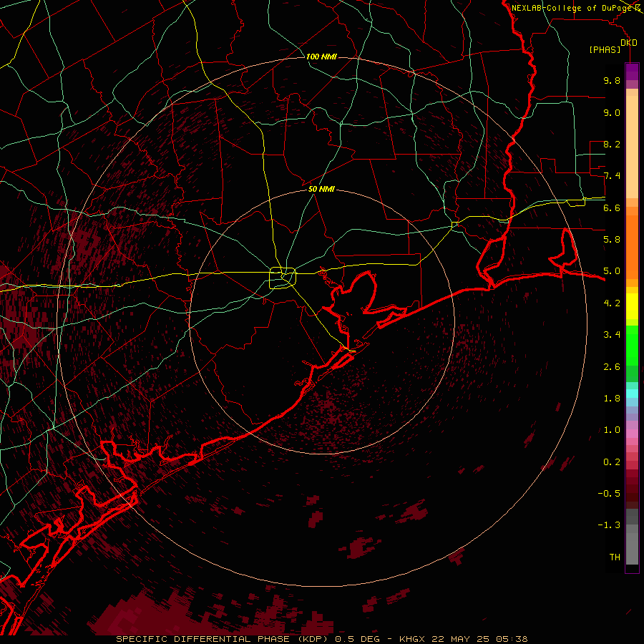Click the legend value -0.5

(x=609, y=494)
